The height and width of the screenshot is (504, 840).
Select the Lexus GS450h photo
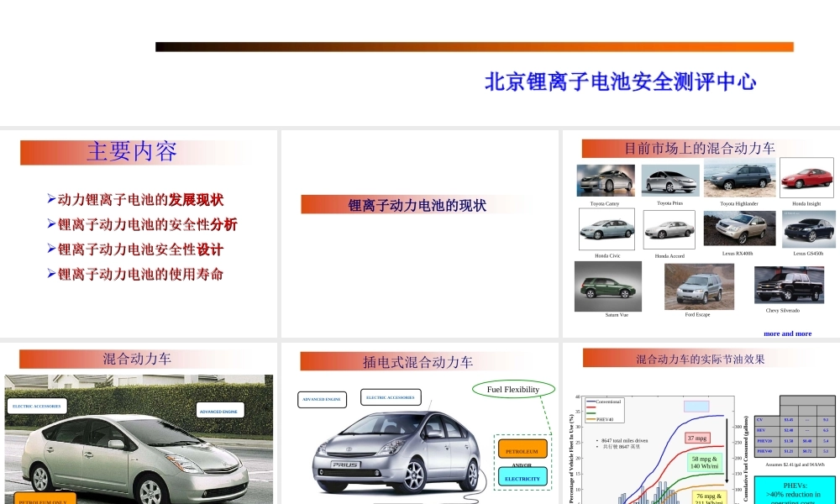tap(809, 228)
